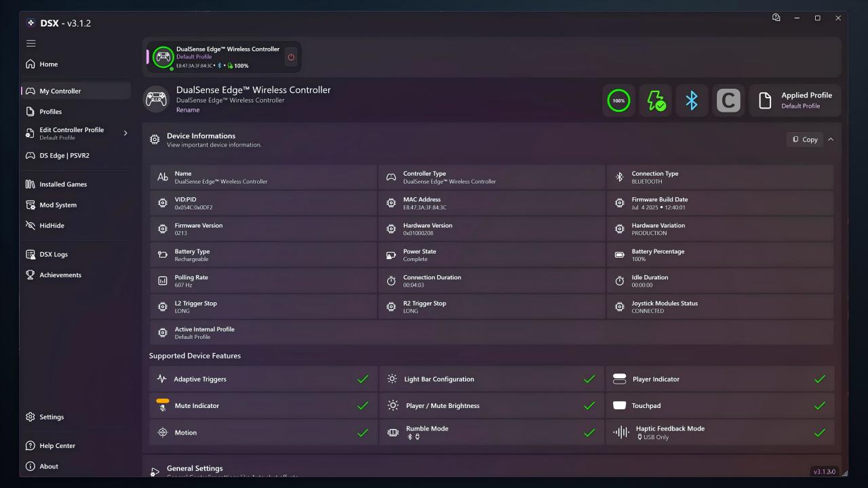
Task: Click the VID:PID value 0x054C:0x0DF2
Action: pos(194,207)
